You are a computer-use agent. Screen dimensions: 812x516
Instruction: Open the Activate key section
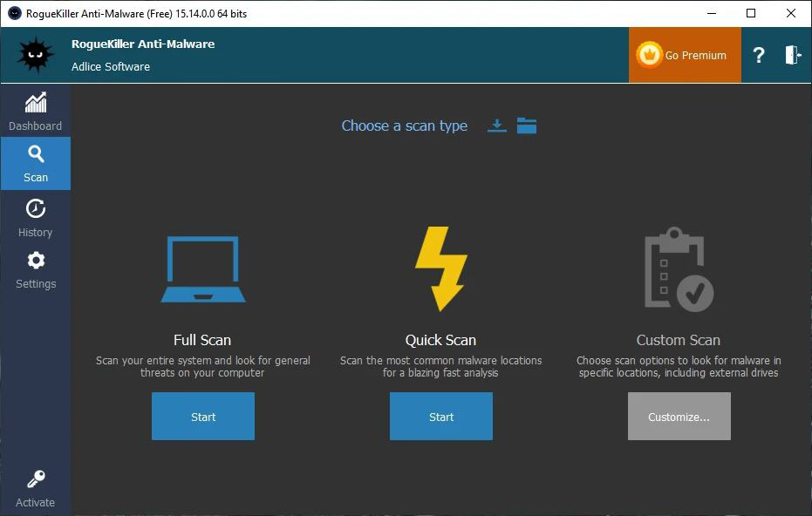click(x=35, y=489)
